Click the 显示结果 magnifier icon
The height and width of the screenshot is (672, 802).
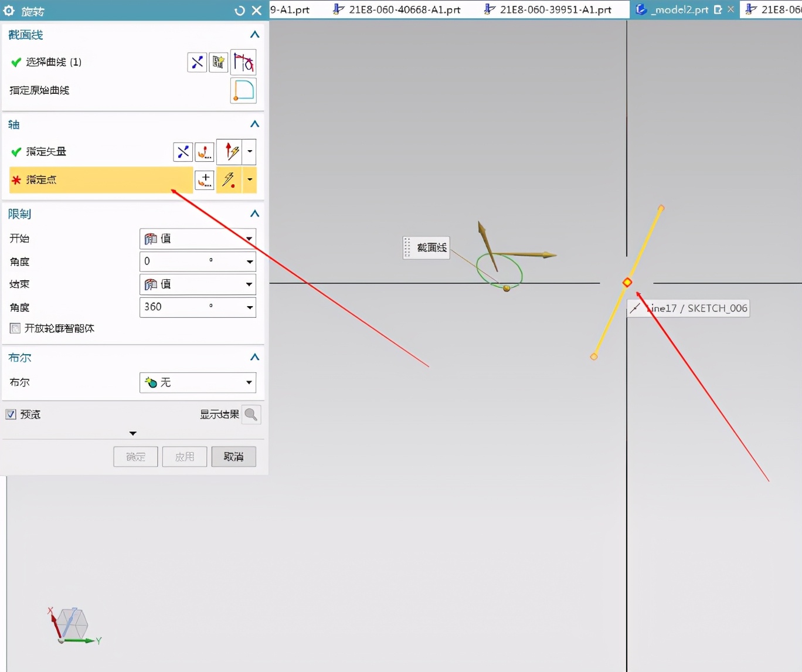click(x=251, y=415)
